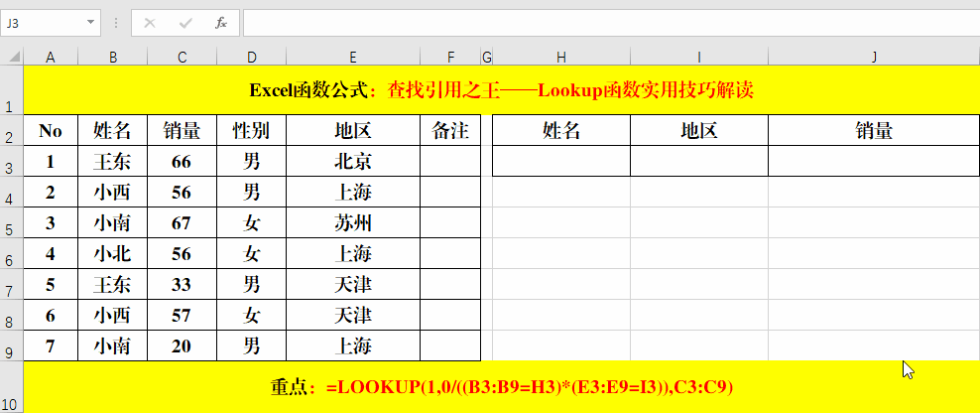Select row 5 header
This screenshot has width=980, height=413.
coord(12,222)
